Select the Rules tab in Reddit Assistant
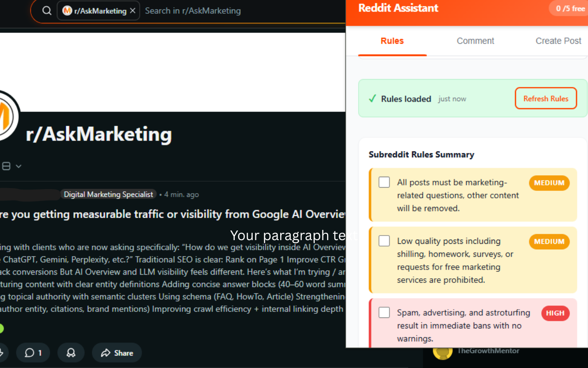Image resolution: width=588 pixels, height=368 pixels. point(392,41)
